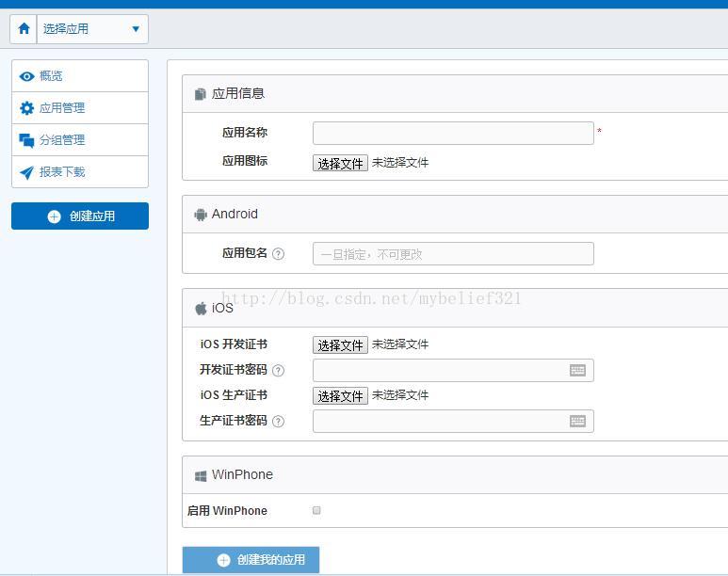728x576 pixels.
Task: Click plus icon in 创建我的应用 button
Action: (x=223, y=560)
